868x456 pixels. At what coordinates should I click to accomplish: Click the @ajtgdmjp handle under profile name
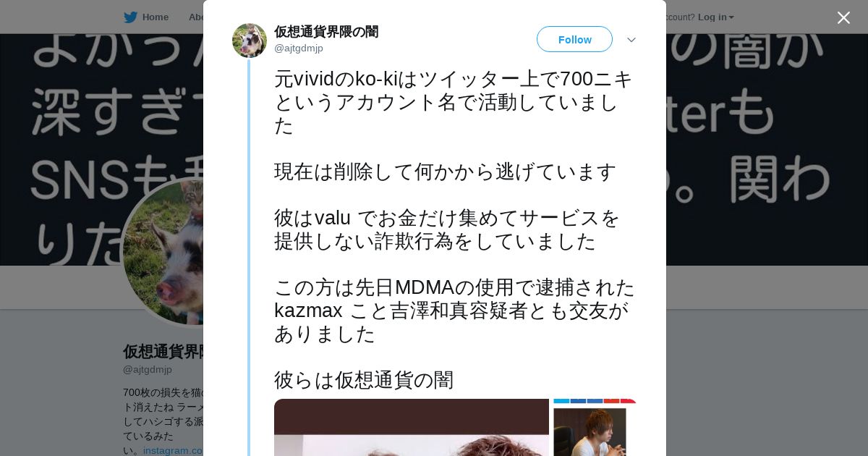148,369
